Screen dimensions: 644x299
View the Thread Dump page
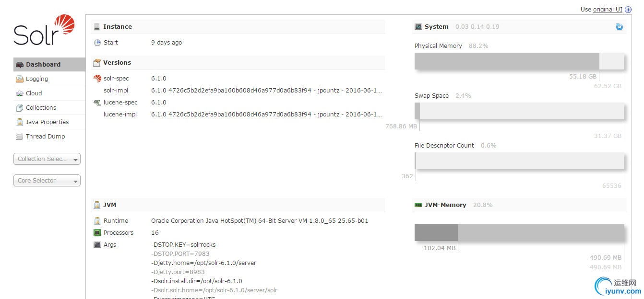click(49, 137)
